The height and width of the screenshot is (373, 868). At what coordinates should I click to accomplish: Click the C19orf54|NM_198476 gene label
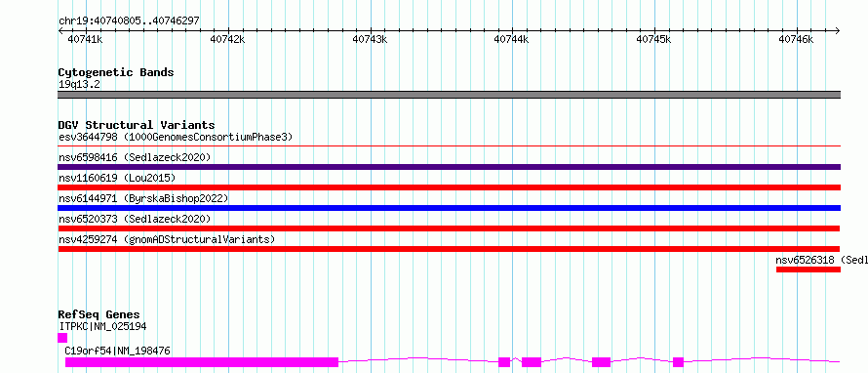pos(117,351)
